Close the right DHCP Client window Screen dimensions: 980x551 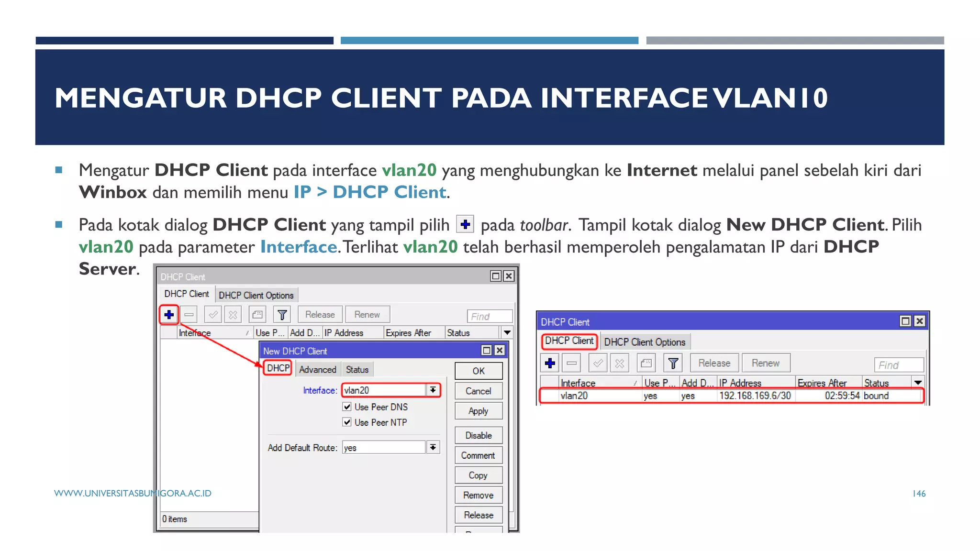920,321
